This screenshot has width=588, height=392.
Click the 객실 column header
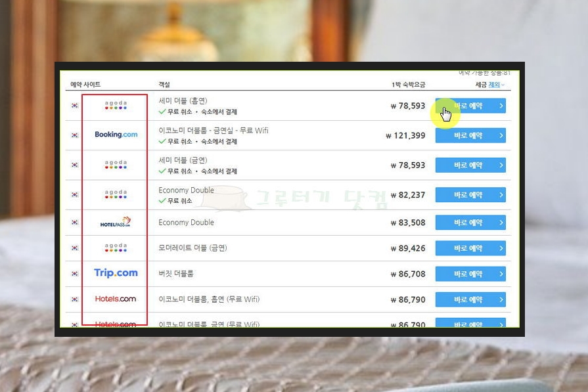pyautogui.click(x=164, y=84)
